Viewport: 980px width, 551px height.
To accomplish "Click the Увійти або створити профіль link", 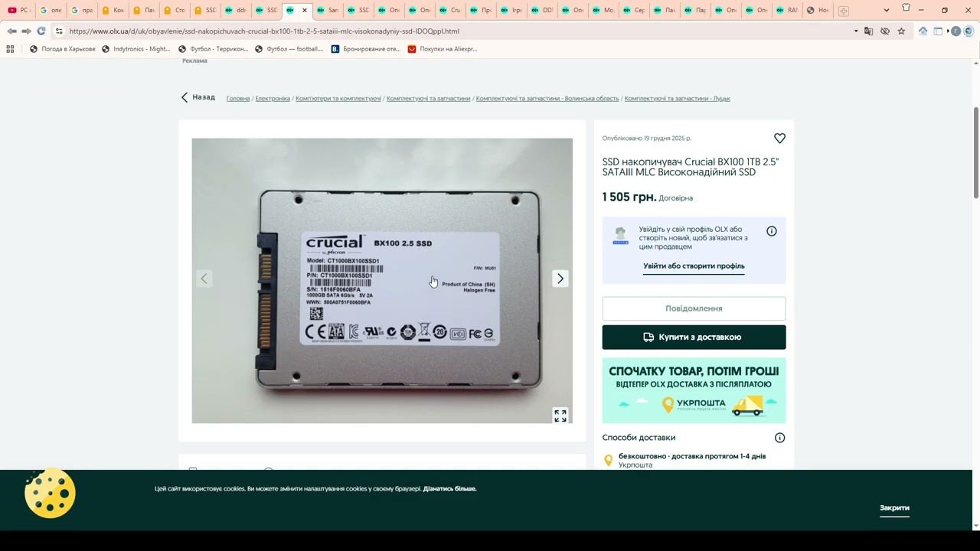I will pos(694,266).
